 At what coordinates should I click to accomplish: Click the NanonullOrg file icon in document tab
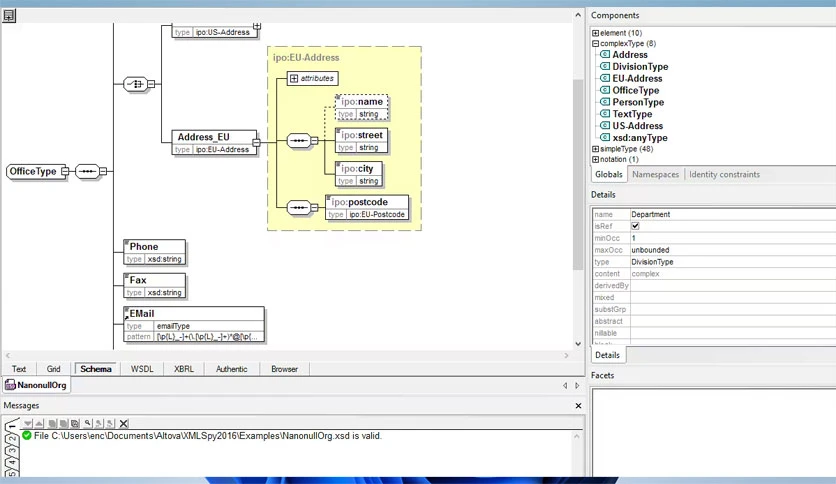coord(10,385)
